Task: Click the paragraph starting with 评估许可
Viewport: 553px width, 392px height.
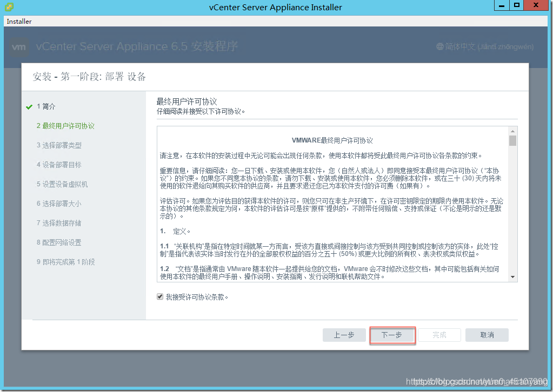Action: tap(331, 208)
